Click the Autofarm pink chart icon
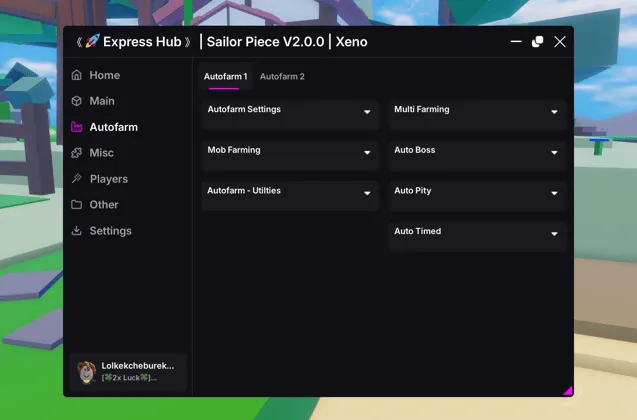637x420 pixels. (77, 127)
